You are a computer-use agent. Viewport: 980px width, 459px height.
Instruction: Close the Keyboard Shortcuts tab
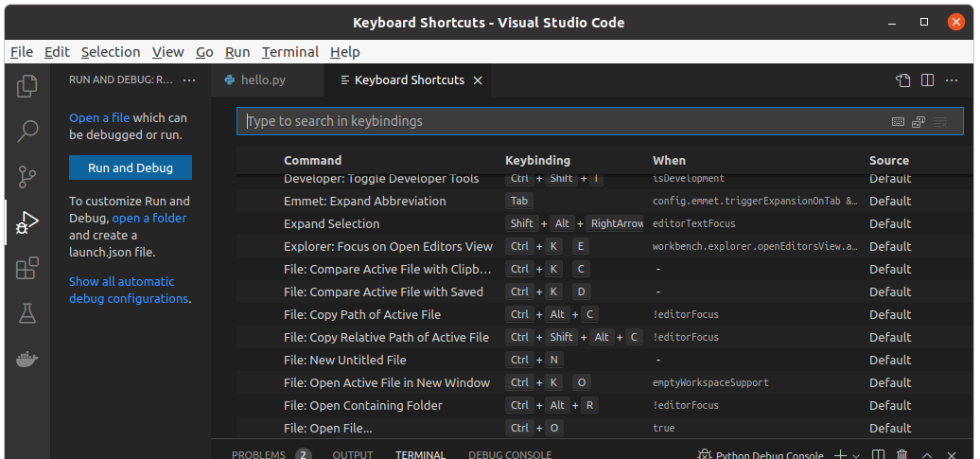click(478, 80)
